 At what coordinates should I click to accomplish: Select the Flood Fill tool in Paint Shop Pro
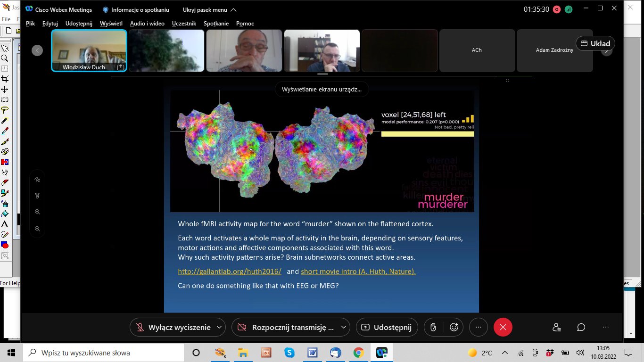coord(5,214)
